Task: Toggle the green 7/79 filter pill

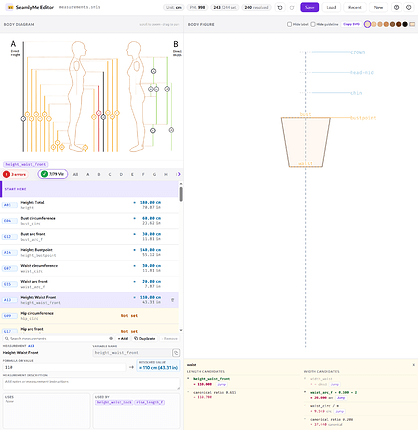Action: tap(53, 174)
